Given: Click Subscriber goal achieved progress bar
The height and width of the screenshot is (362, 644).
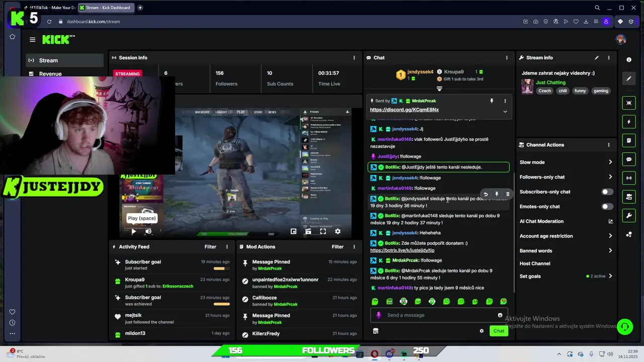Looking at the screenshot, I should point(222,304).
